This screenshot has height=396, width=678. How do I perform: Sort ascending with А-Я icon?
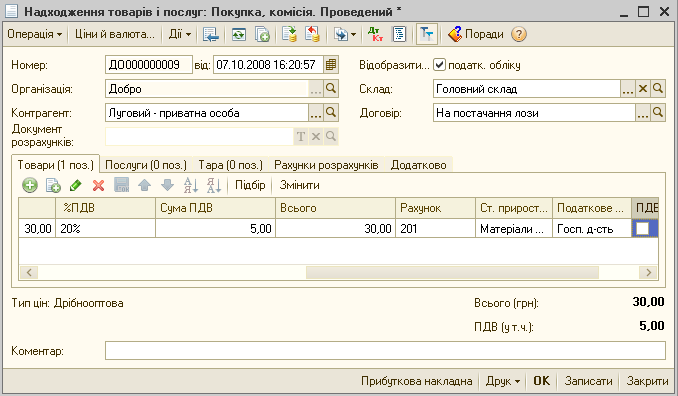[191, 185]
